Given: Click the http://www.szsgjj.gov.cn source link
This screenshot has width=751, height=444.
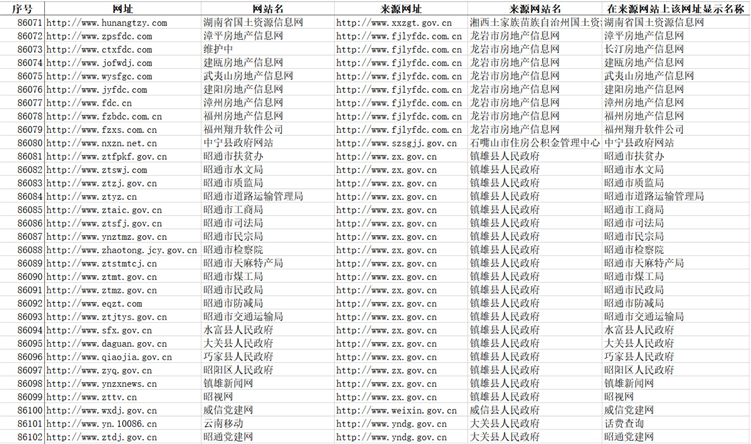Looking at the screenshot, I should (x=398, y=143).
